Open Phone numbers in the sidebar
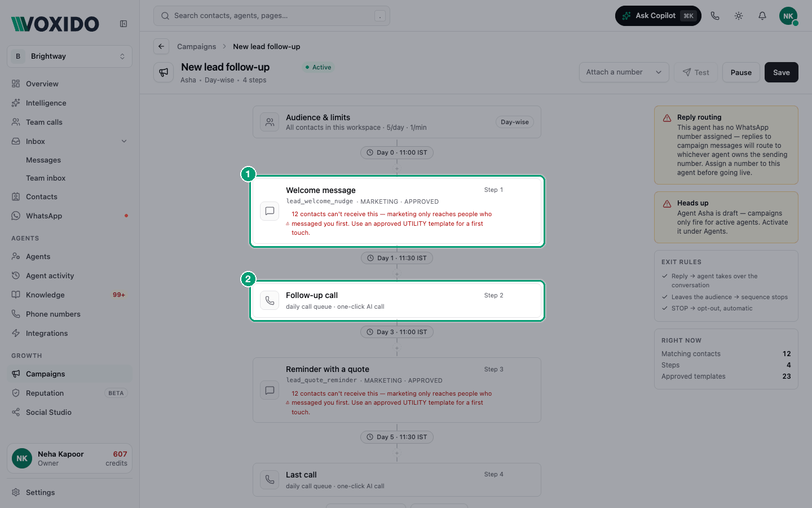Viewport: 812px width, 508px height. [69, 314]
